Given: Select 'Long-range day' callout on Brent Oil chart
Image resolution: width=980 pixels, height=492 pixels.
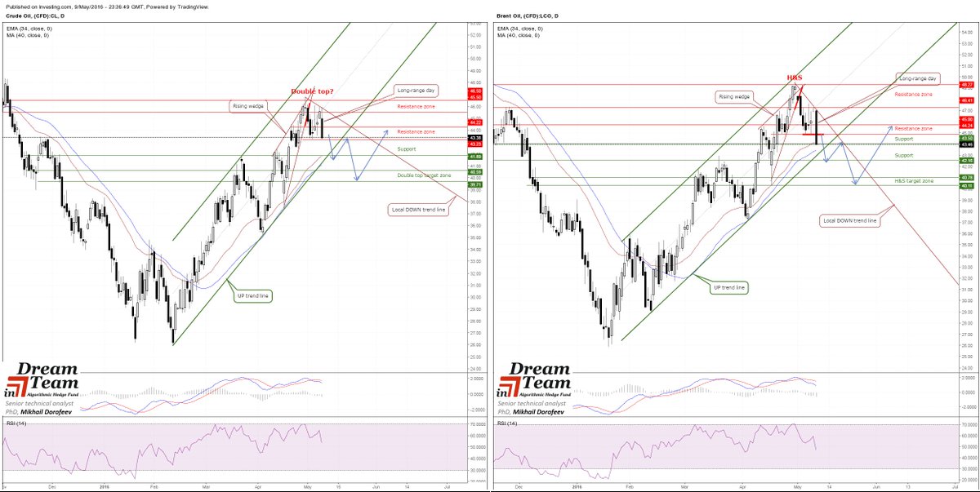Looking at the screenshot, I should (x=916, y=79).
